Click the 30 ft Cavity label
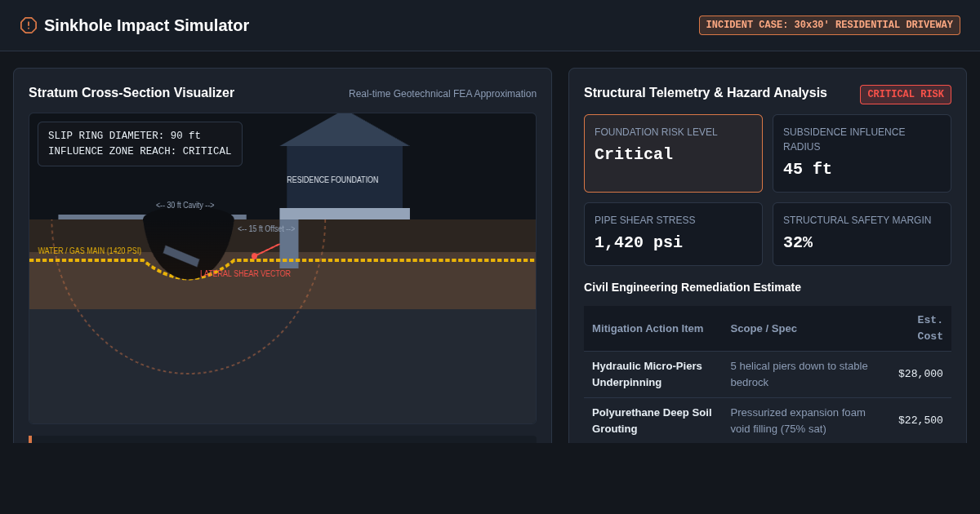The height and width of the screenshot is (514, 980). tap(185, 206)
